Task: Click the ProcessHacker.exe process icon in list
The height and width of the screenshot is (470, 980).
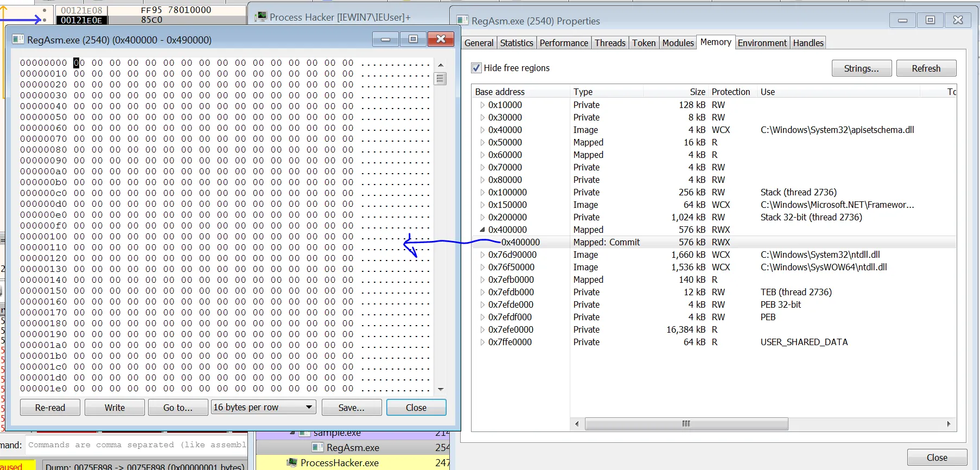Action: [x=292, y=463]
